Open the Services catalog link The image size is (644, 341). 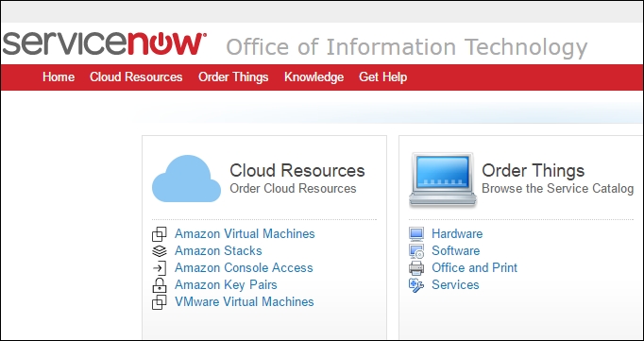pos(455,284)
